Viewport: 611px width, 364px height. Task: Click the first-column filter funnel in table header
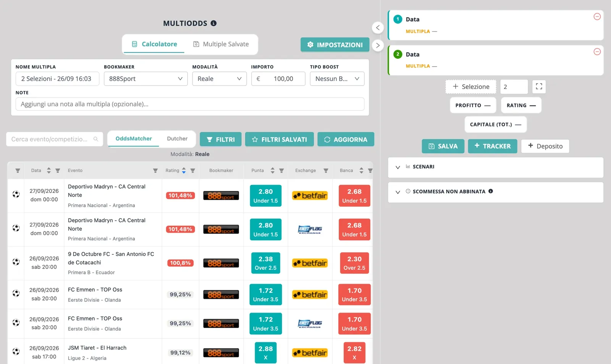[x=18, y=170]
